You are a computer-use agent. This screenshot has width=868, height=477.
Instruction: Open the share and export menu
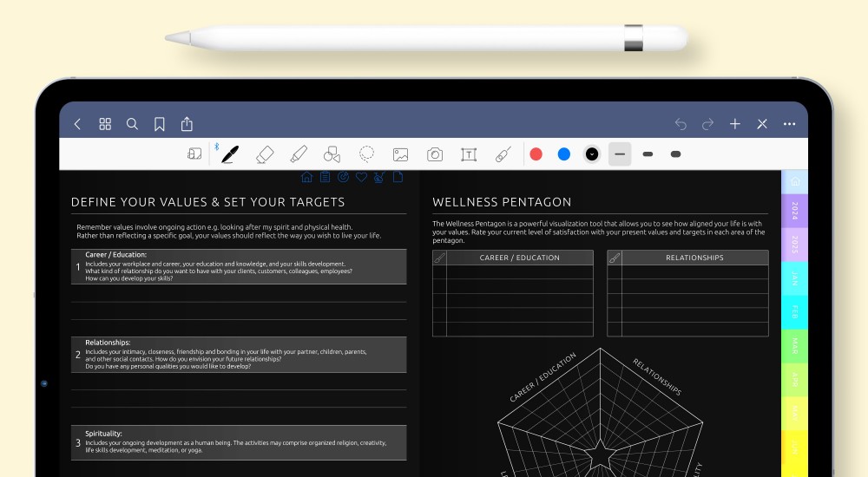[x=187, y=124]
